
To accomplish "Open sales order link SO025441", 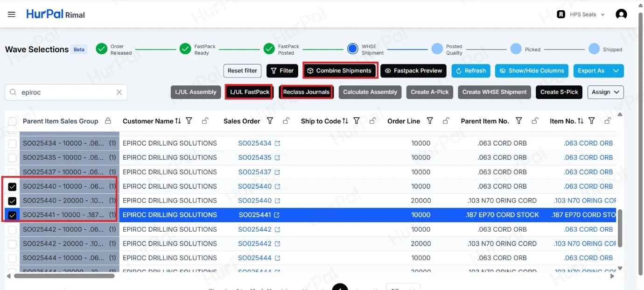I will 255,215.
